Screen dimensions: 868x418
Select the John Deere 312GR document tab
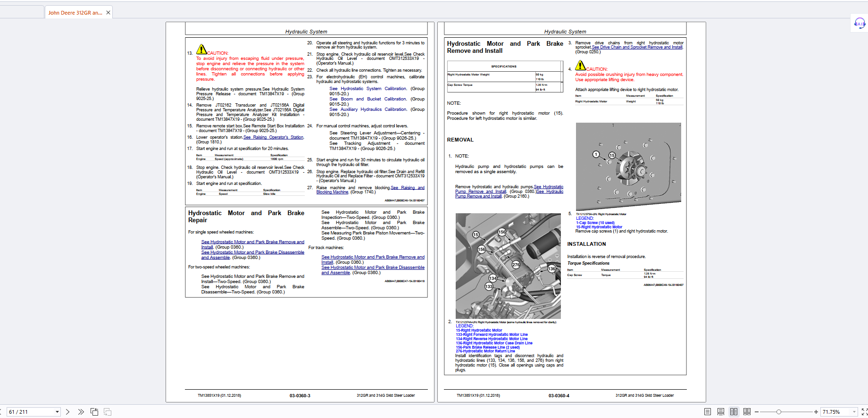click(x=75, y=13)
